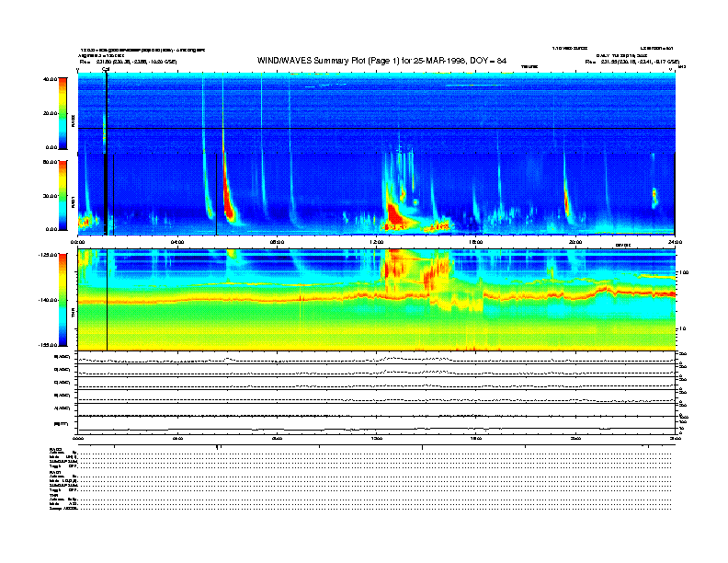Click the red burst near 19:30 in RAD1
This screenshot has width=728, height=563.
(566, 202)
